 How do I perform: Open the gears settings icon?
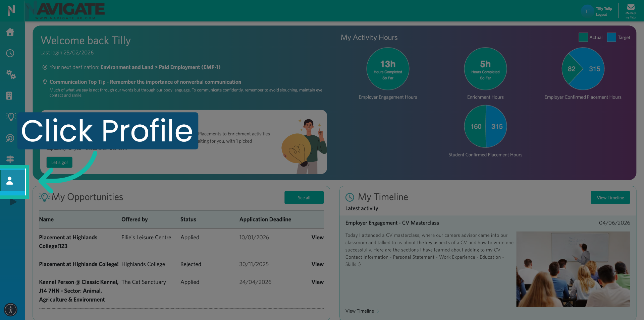(11, 75)
